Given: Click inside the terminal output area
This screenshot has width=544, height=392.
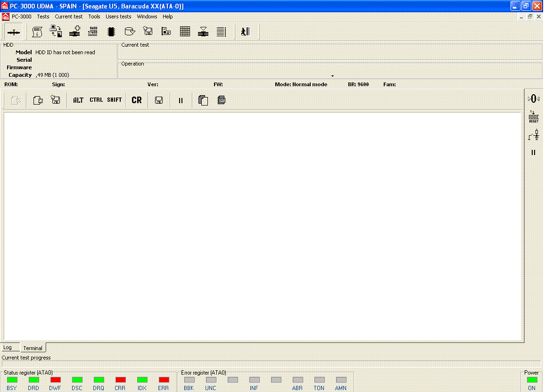Looking at the screenshot, I should coord(263,226).
